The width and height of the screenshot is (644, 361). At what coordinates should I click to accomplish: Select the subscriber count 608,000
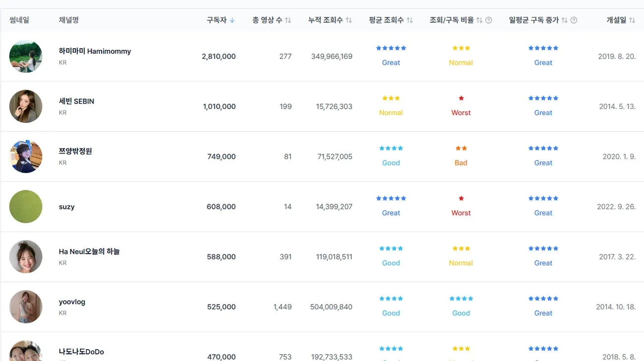coord(221,207)
